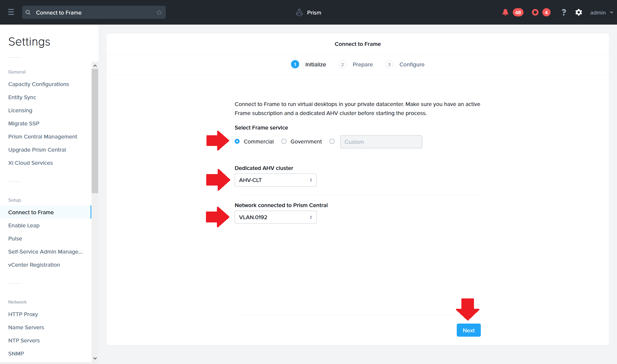Go to step 3 Configure
The height and width of the screenshot is (364, 617).
click(x=405, y=64)
